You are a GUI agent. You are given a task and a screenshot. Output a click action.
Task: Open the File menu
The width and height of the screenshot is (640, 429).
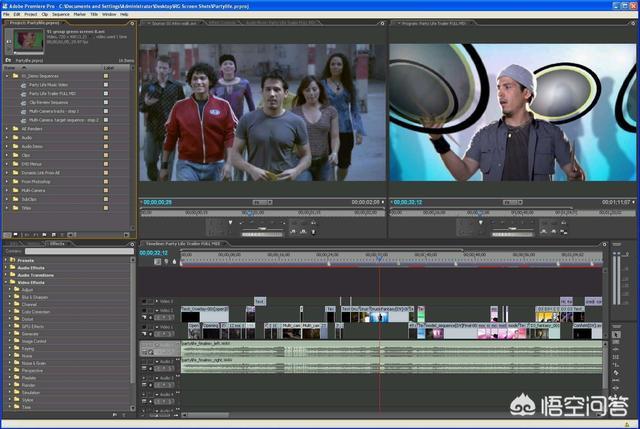pos(6,14)
